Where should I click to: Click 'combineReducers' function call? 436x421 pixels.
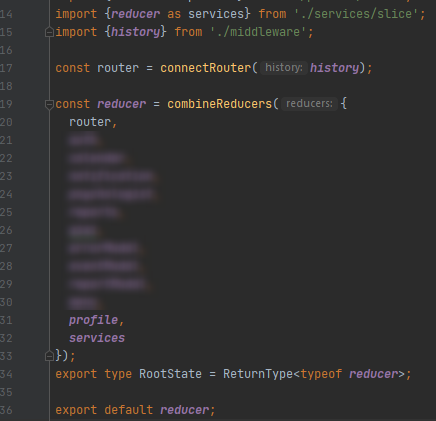[220, 104]
